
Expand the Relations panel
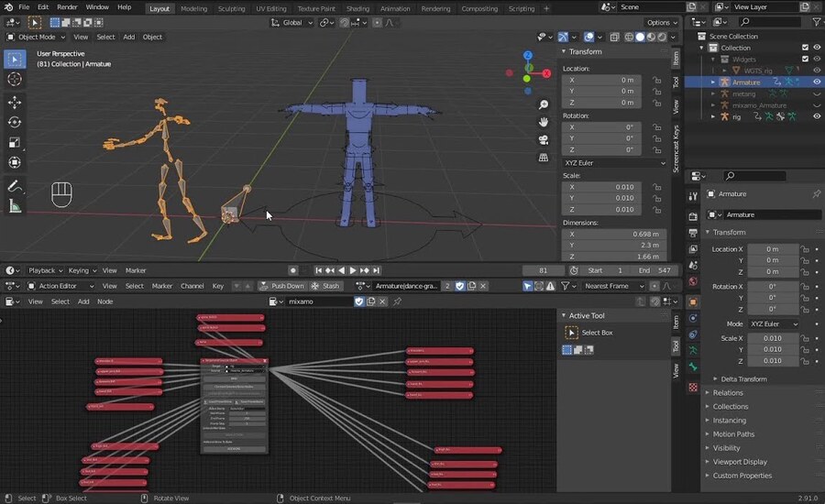pyautogui.click(x=728, y=393)
